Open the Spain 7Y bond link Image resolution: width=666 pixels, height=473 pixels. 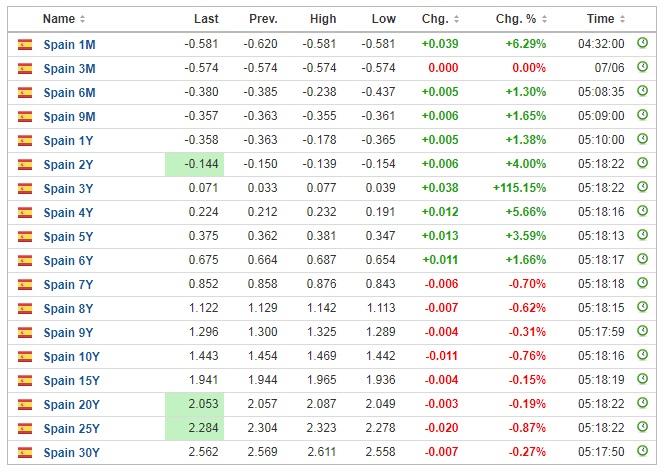pos(68,284)
